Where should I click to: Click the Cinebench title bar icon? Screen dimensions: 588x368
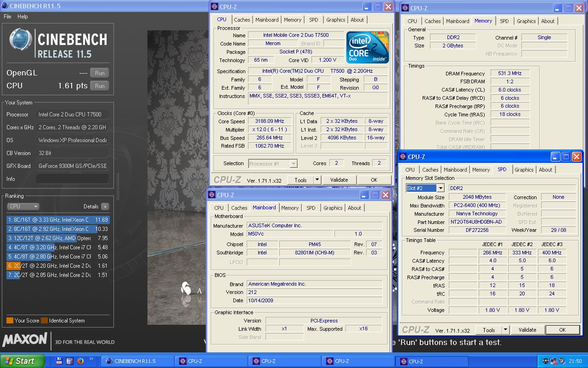[x=5, y=6]
